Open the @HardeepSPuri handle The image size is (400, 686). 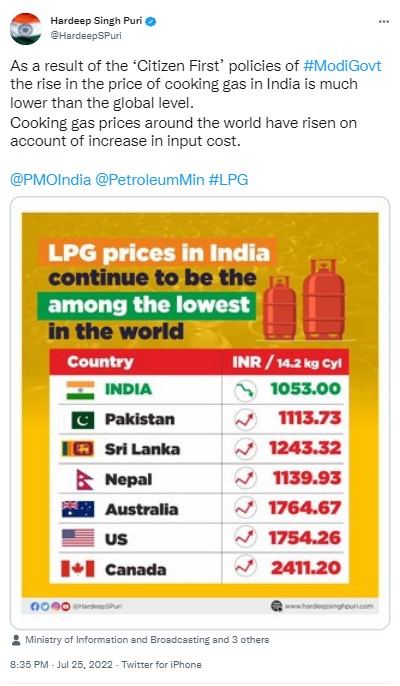[86, 36]
